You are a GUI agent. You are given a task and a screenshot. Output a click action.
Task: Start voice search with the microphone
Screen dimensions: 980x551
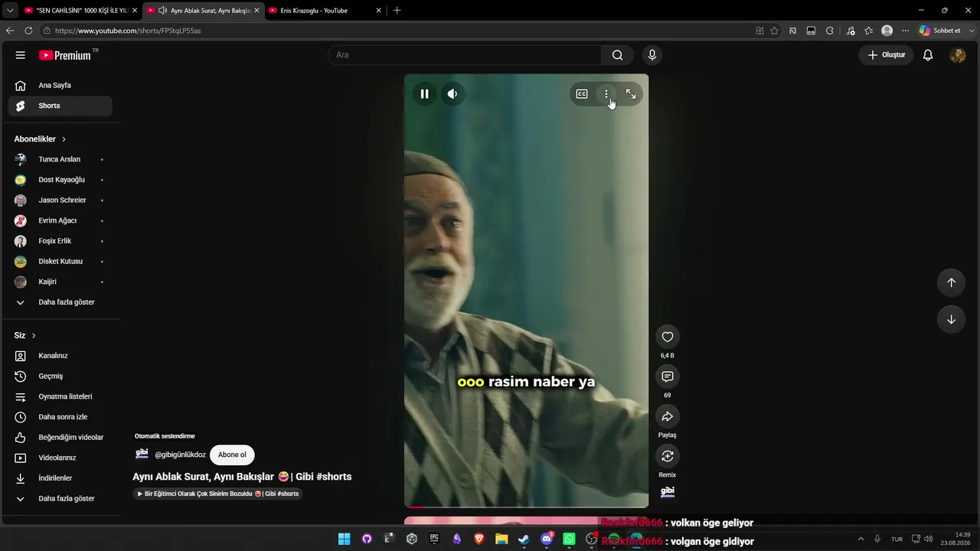652,55
